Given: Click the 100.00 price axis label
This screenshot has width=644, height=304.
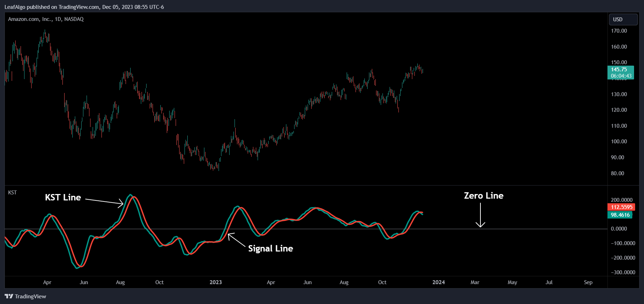Looking at the screenshot, I should 619,142.
